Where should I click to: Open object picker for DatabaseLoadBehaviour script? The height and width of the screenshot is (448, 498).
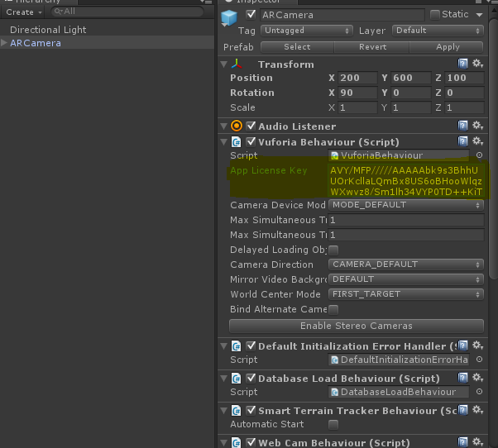coord(479,392)
